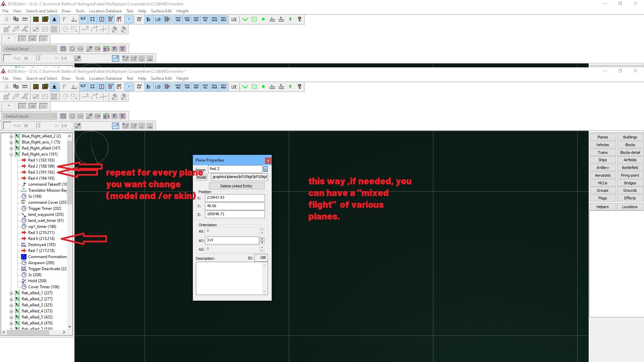Open the Search and Select menu, lower window

(42, 78)
